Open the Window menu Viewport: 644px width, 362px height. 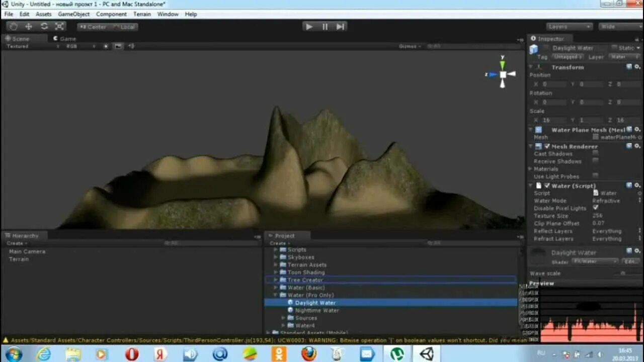tap(168, 14)
